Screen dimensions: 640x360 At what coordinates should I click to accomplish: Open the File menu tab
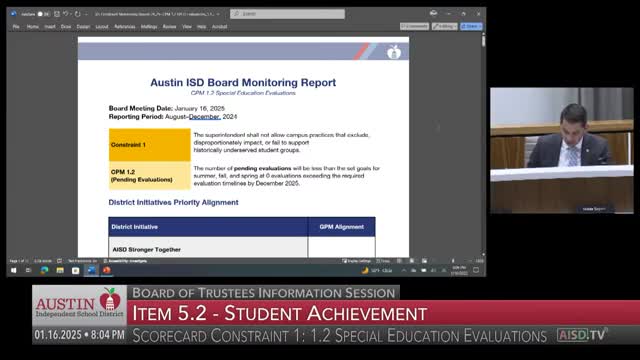pyautogui.click(x=16, y=27)
